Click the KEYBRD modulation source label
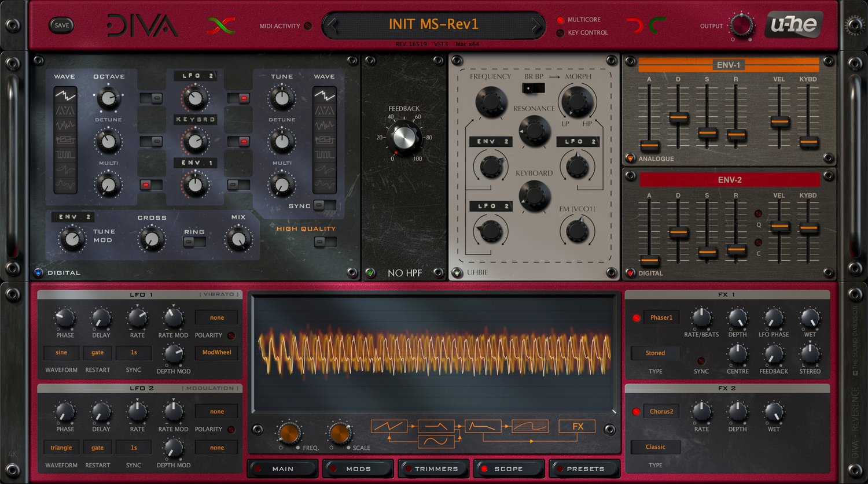 pos(195,119)
